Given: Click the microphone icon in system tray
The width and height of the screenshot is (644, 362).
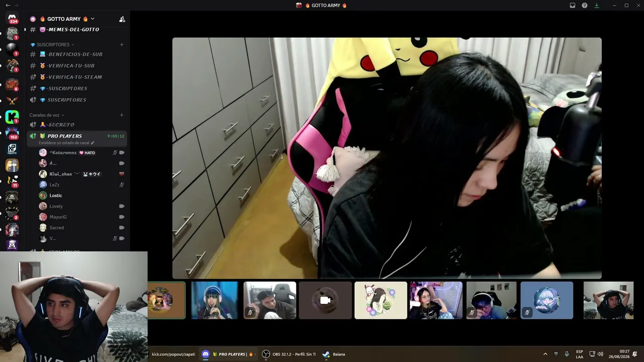Looking at the screenshot, I should [567, 354].
